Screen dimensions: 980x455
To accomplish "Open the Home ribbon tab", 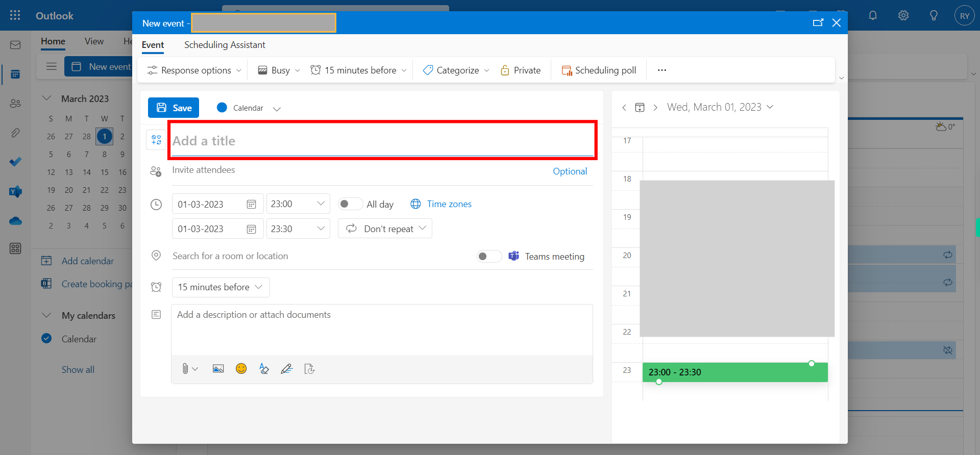I will point(53,41).
